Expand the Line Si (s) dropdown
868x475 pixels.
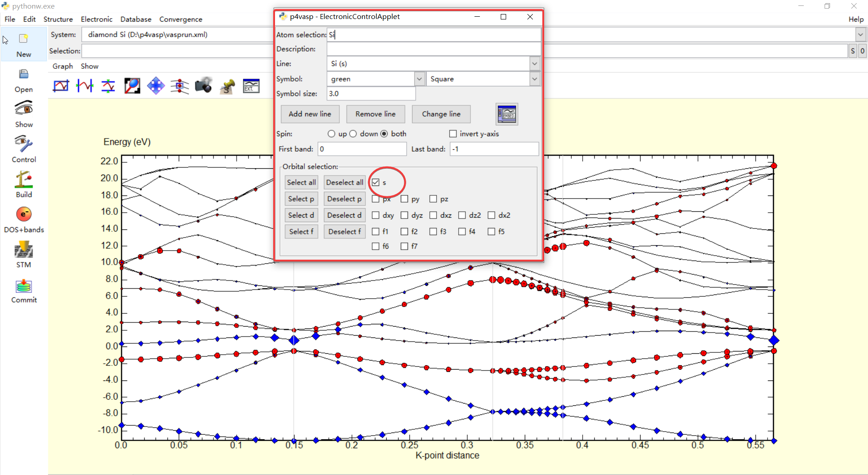(x=535, y=64)
